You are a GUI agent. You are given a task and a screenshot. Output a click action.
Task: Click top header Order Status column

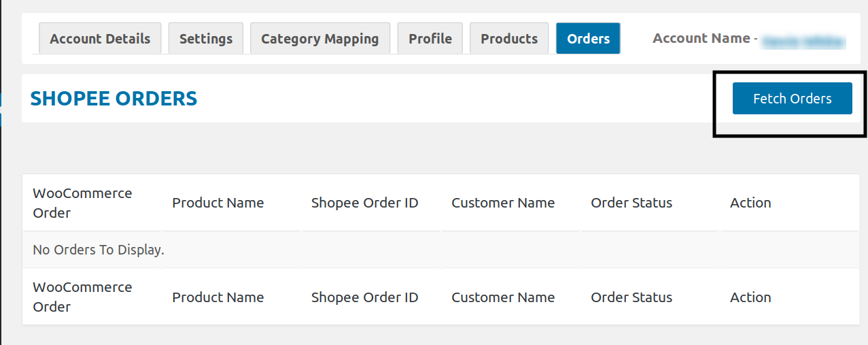point(631,203)
